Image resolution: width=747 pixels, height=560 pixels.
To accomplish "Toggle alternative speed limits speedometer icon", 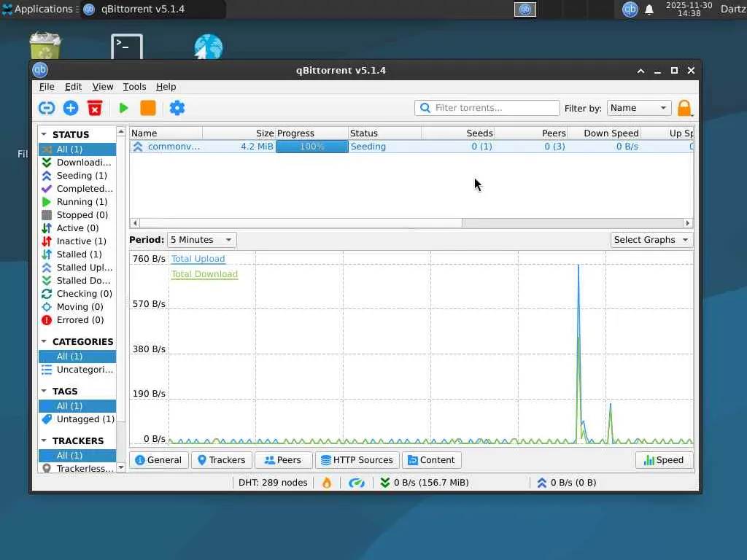I will click(x=356, y=483).
